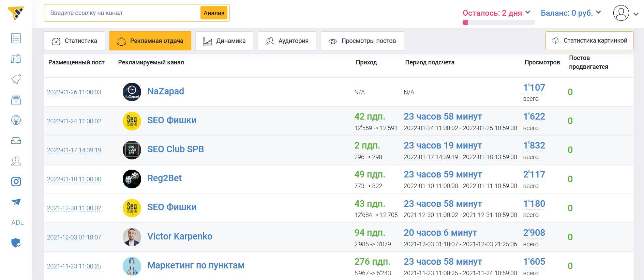Click the Статистика картинкой button
This screenshot has height=280, width=644.
pos(589,41)
